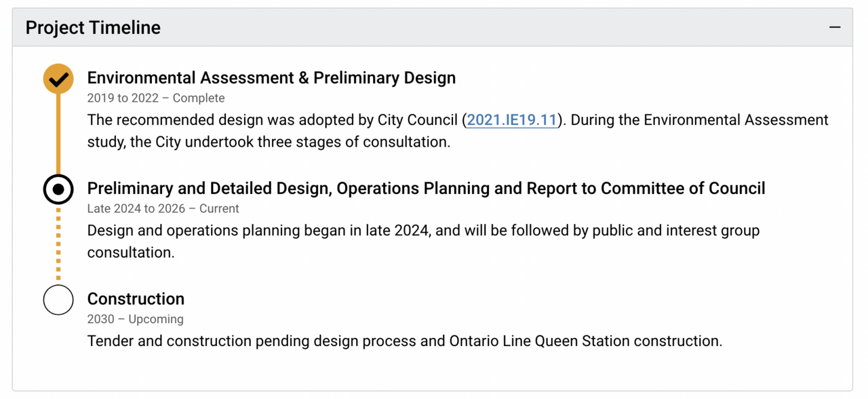Click the Project Timeline header title
The image size is (868, 399).
(x=93, y=28)
